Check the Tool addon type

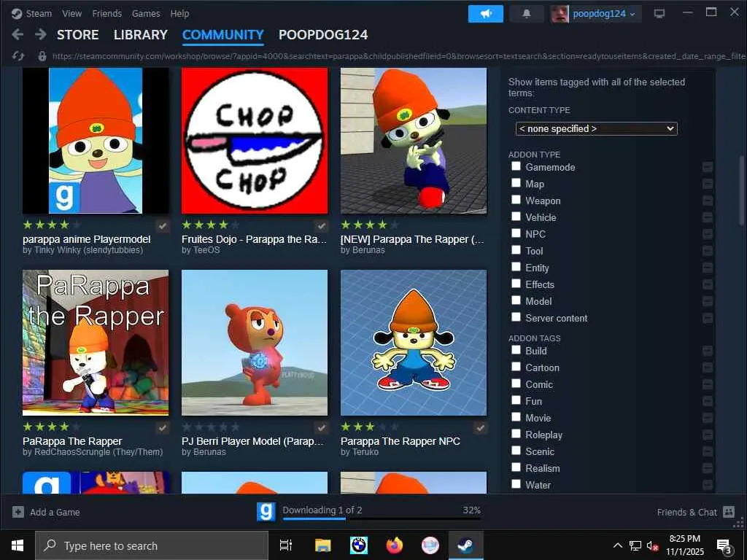516,250
